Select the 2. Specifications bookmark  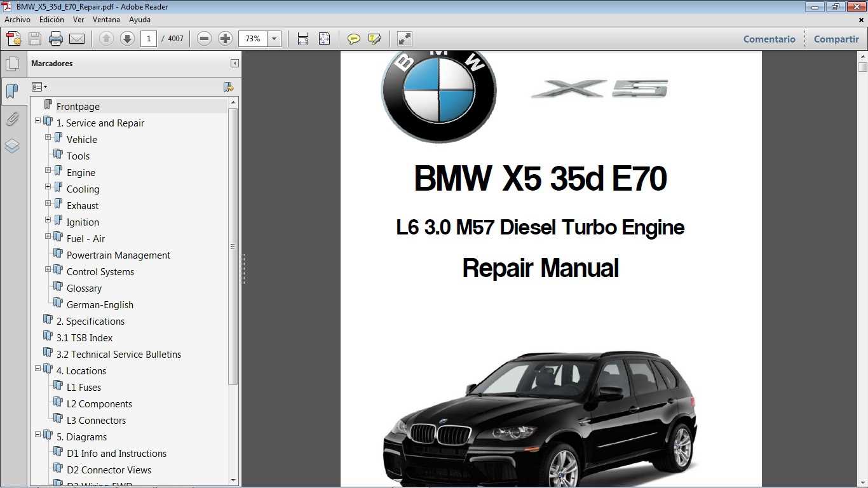(90, 322)
